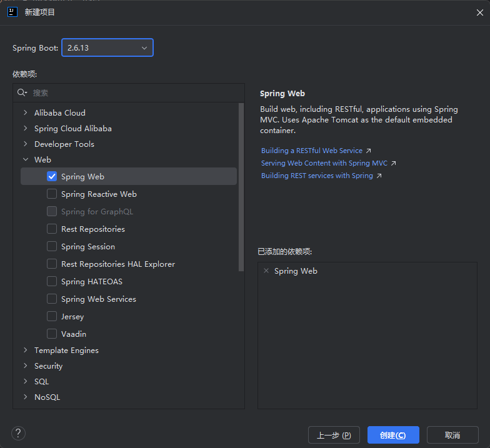Viewport: 490px width, 448px height.
Task: Select Spring Web in added dependencies list
Action: click(296, 271)
